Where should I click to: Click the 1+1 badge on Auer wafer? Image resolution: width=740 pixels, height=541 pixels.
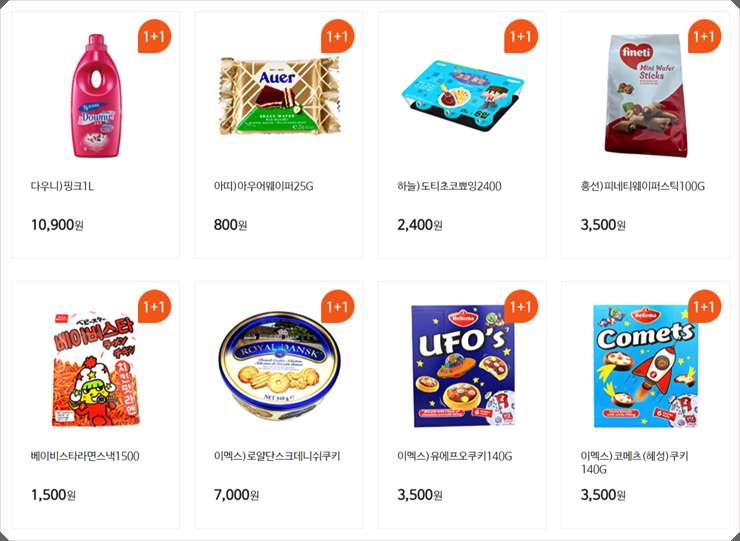337,36
